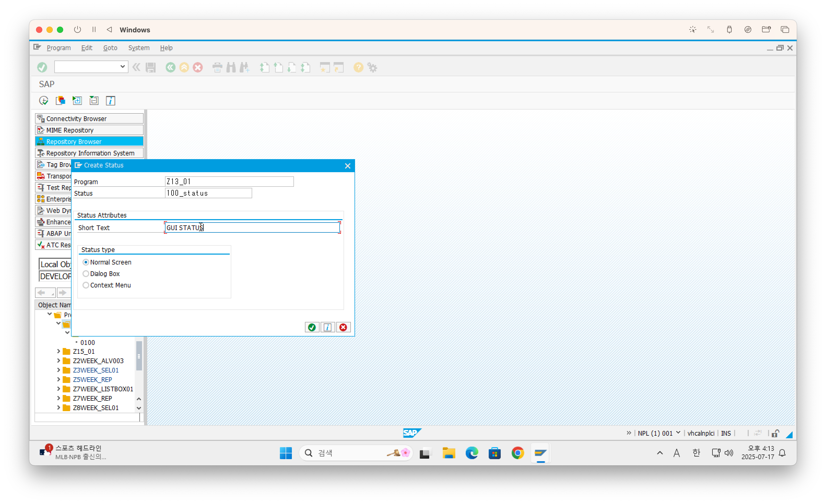
Task: Click the status bar lock icon
Action: click(775, 433)
